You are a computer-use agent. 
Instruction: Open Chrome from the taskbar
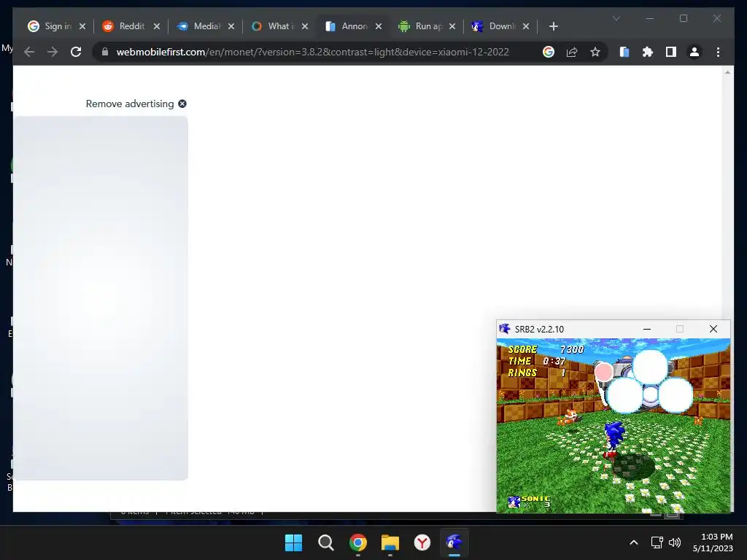357,542
